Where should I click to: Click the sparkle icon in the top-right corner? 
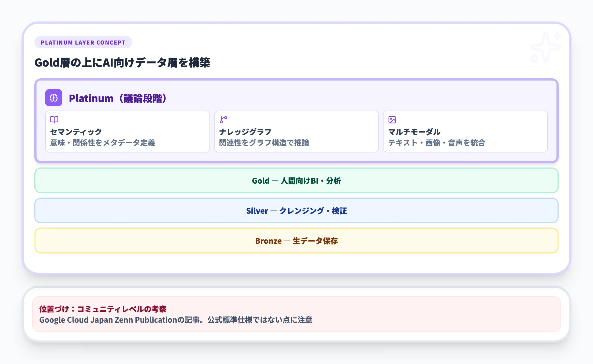[x=545, y=47]
